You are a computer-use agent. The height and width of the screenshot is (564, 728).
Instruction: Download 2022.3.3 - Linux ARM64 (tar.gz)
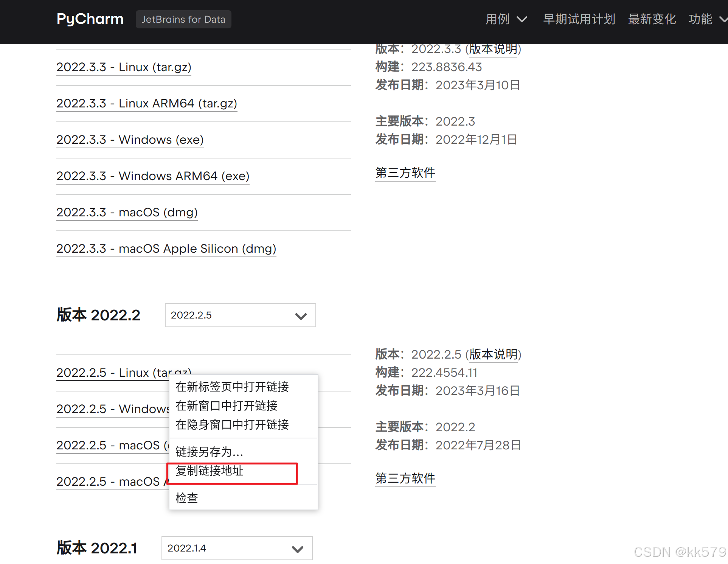(147, 103)
